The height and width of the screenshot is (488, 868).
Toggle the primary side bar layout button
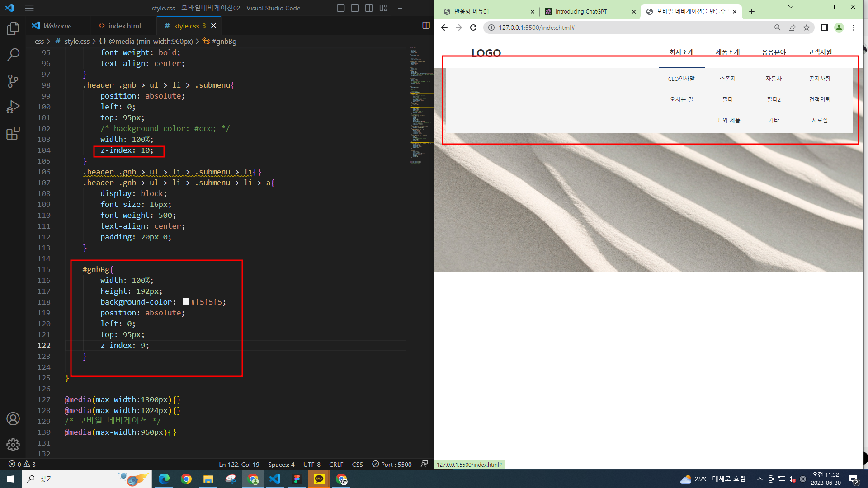coord(341,8)
